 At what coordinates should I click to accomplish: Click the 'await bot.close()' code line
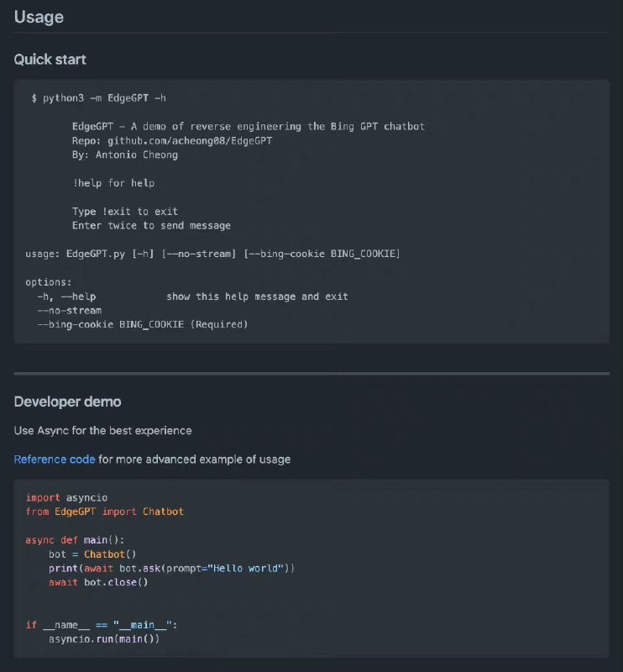tap(98, 582)
